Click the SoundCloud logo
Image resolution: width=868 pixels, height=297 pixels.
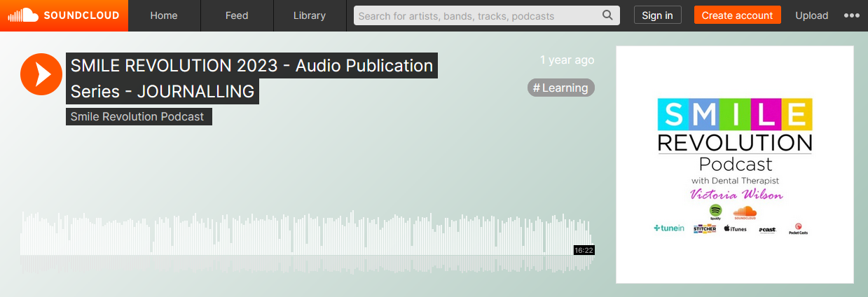click(64, 15)
